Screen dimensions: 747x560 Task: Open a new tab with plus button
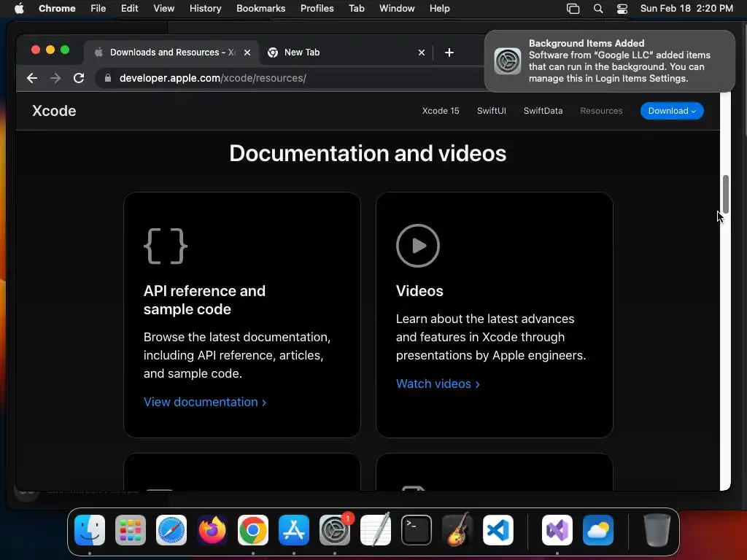pos(449,52)
